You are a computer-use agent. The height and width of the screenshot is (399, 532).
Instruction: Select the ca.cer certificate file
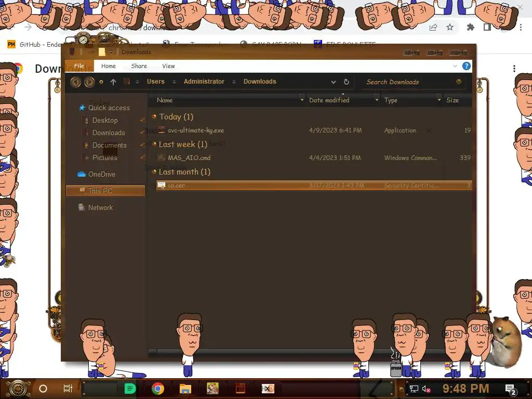tap(314, 185)
